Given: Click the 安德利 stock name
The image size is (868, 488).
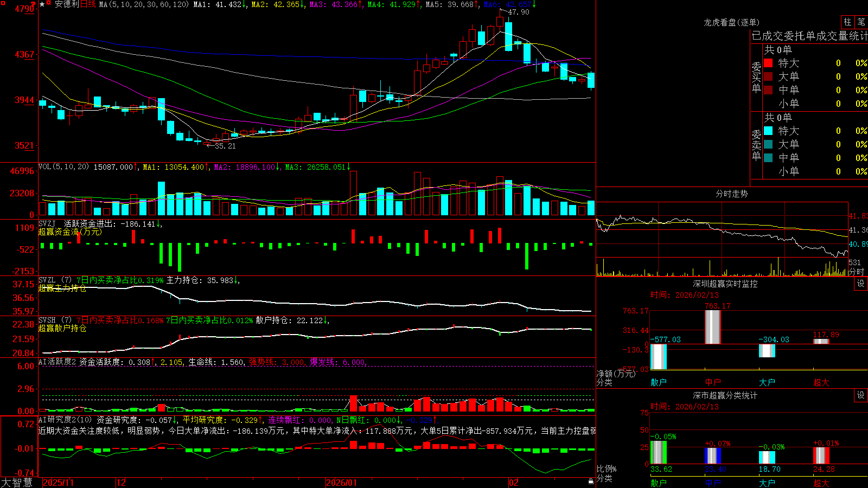Looking at the screenshot, I should tap(67, 4).
